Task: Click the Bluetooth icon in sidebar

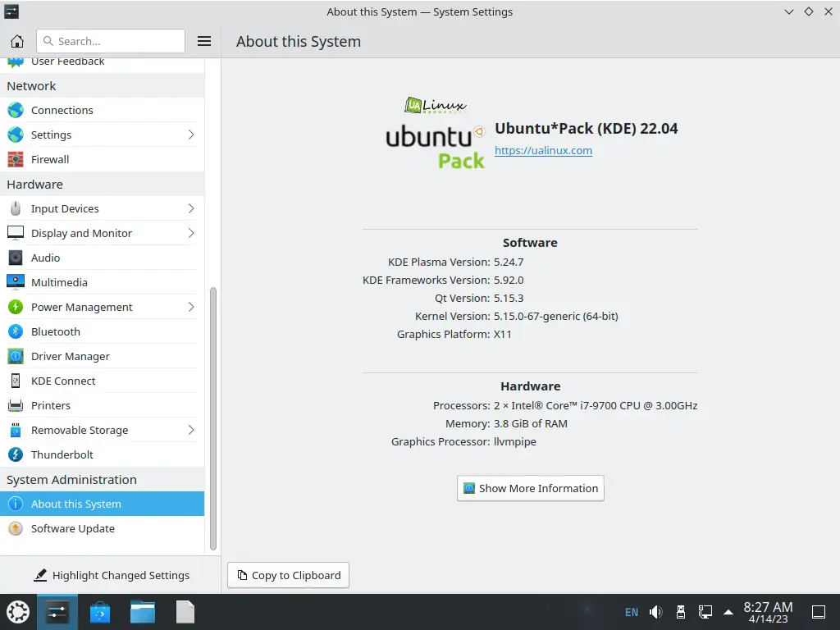Action: [16, 331]
